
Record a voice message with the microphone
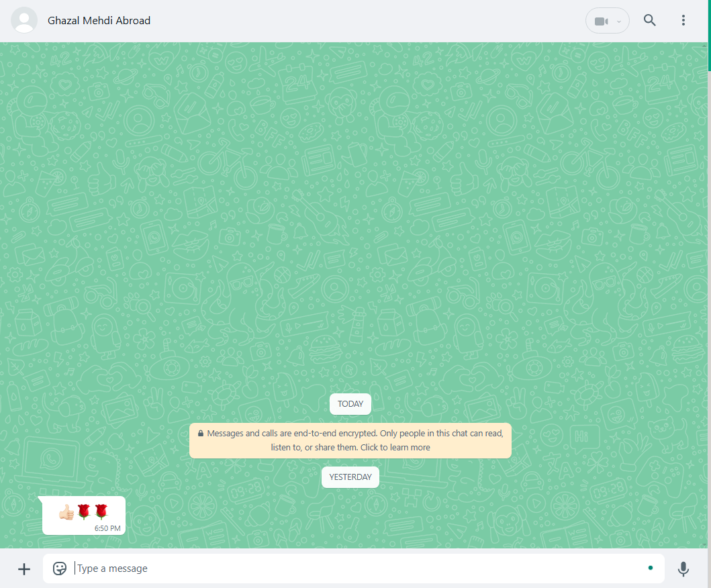click(683, 569)
